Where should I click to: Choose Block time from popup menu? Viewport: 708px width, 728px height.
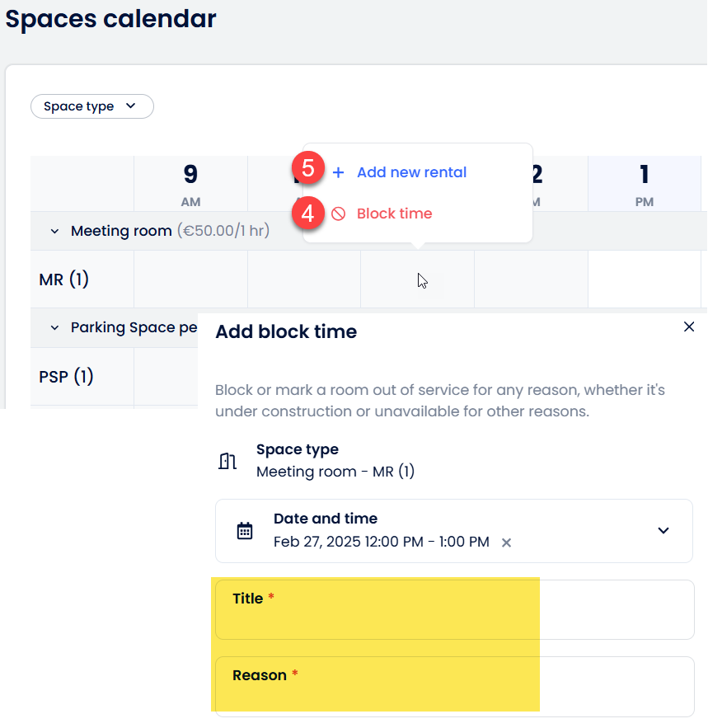(394, 214)
